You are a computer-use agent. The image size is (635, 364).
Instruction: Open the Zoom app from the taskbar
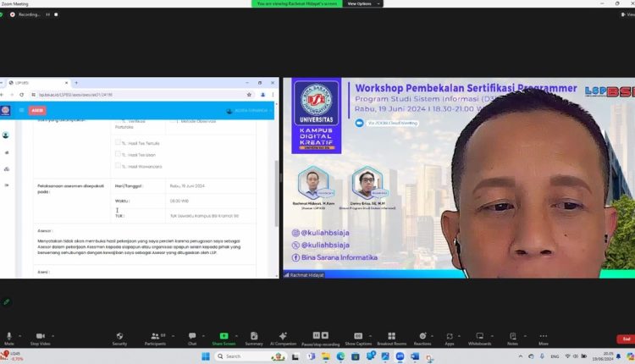pyautogui.click(x=400, y=356)
